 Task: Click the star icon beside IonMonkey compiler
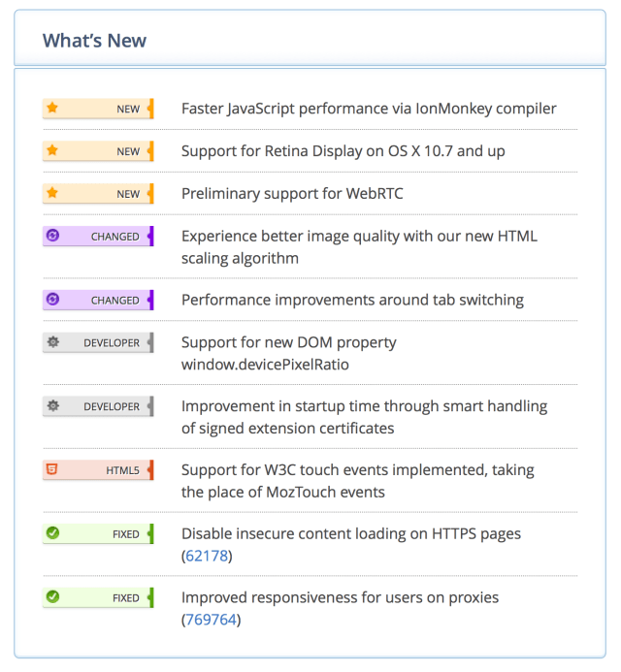click(x=52, y=109)
